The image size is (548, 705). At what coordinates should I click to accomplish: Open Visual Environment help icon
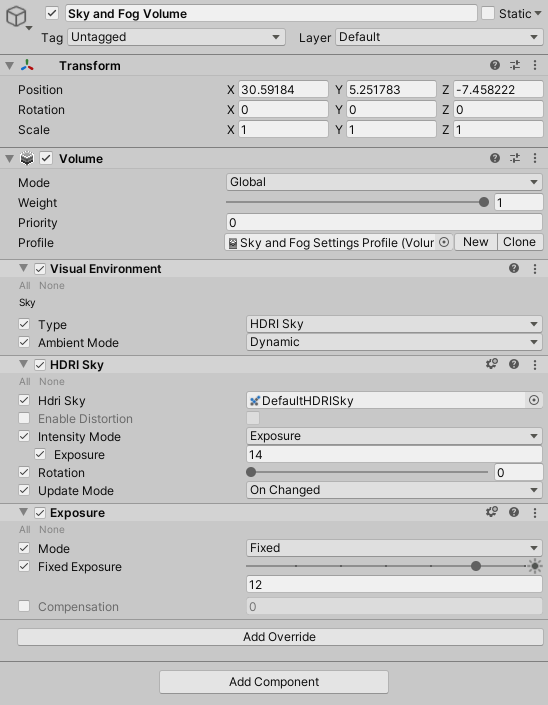(514, 268)
